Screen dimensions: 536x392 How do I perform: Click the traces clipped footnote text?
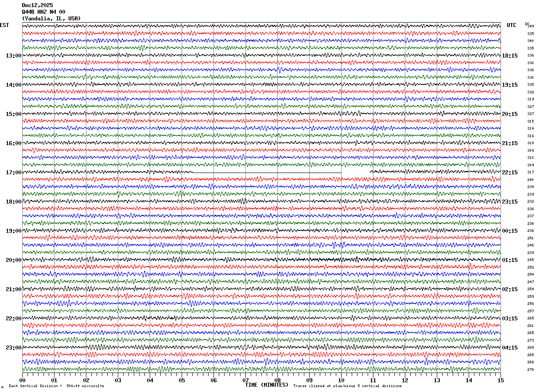(x=347, y=386)
